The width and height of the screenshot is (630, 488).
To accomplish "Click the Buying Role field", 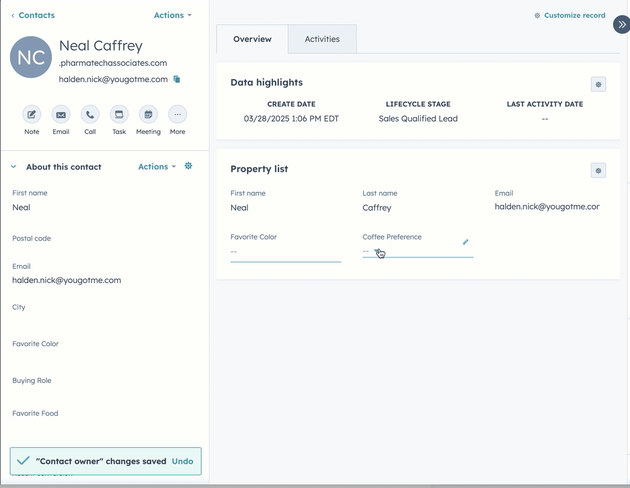I will 32,380.
